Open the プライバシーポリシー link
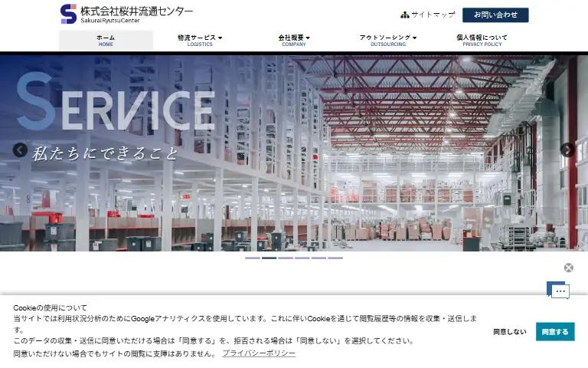This screenshot has width=588, height=368. 259,353
